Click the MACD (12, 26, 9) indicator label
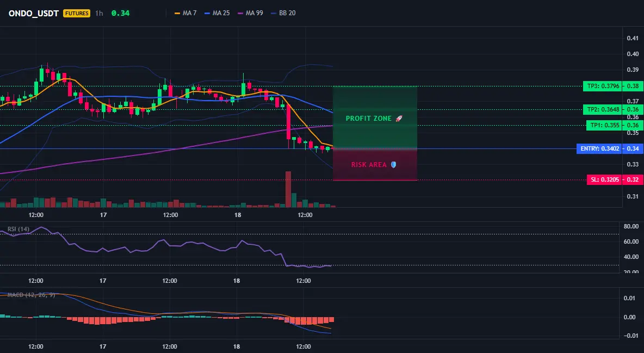 point(31,295)
